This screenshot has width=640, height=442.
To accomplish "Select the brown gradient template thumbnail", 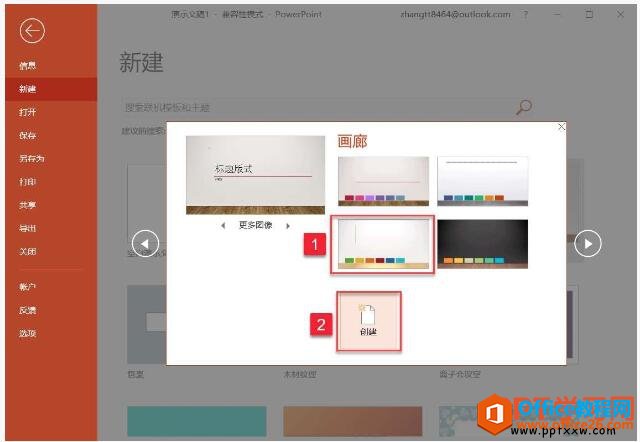I will pos(353,421).
